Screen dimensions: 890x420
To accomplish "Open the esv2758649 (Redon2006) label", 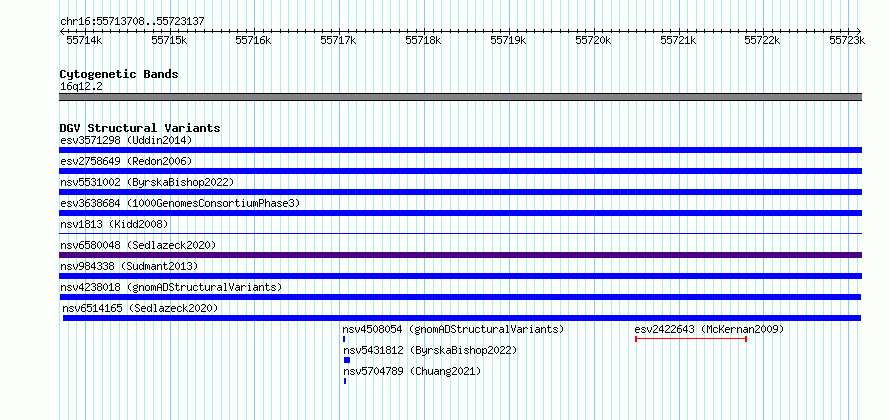I will (126, 161).
